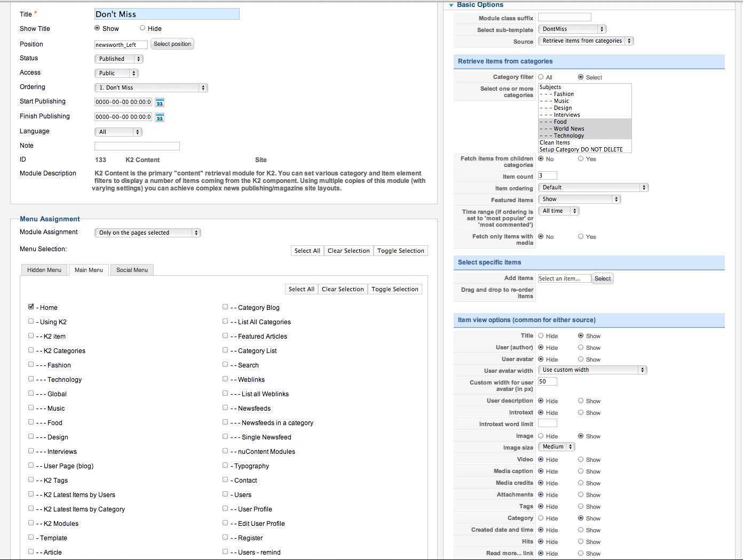743x560 pixels.
Task: Click upper Select All button
Action: [x=307, y=251]
